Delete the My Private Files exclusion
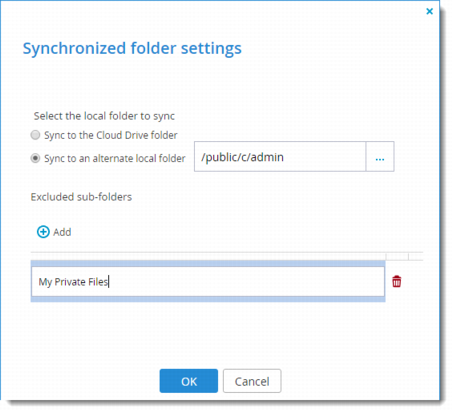Screen dimensions: 452x411 396,281
